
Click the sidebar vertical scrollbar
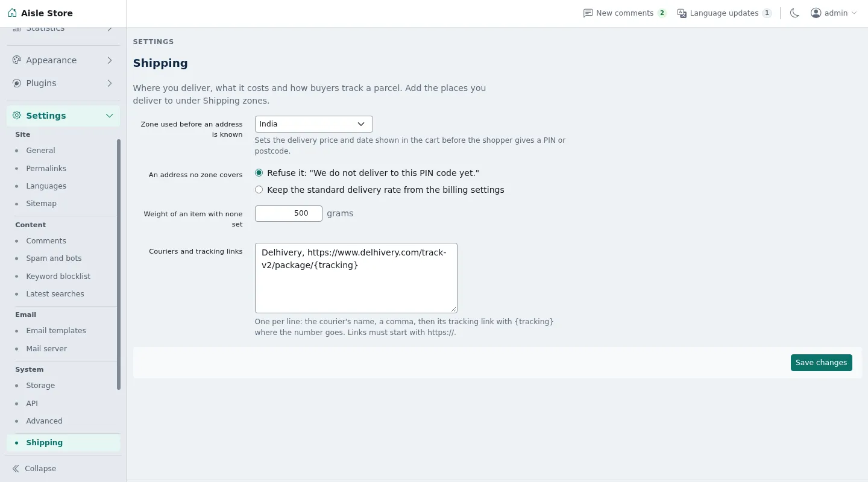pyautogui.click(x=119, y=265)
